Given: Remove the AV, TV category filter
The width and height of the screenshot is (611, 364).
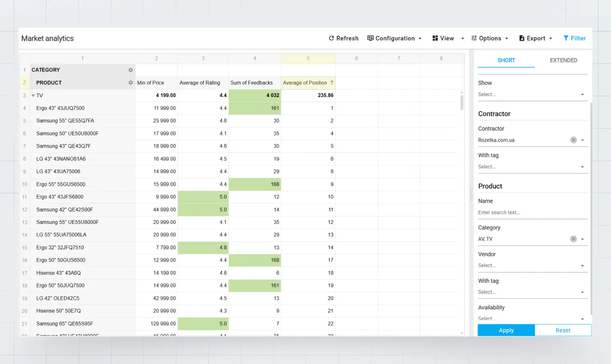Looking at the screenshot, I should 573,239.
